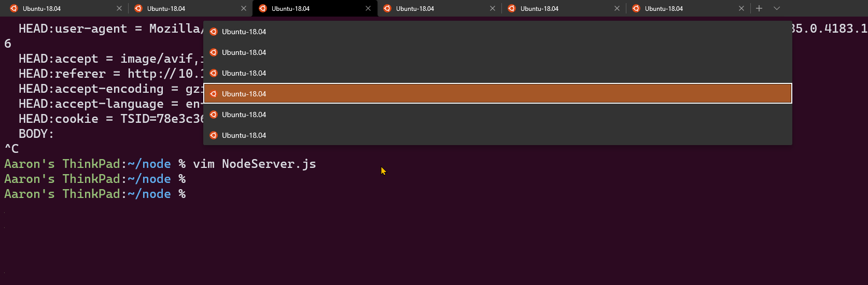Choose third entry in tab switcher list
Screen dimensions: 868x285
coord(498,73)
